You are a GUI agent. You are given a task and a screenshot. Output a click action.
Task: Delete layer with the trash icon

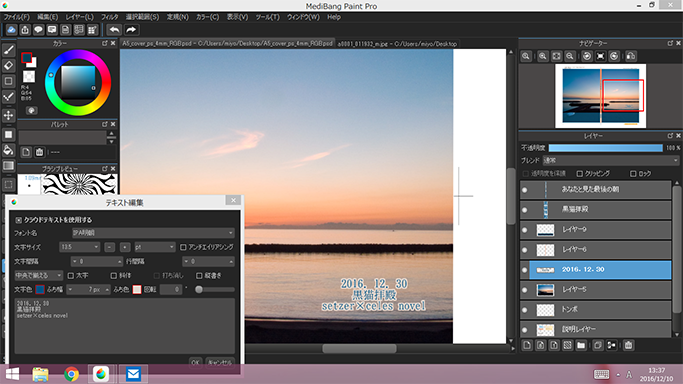(x=628, y=345)
